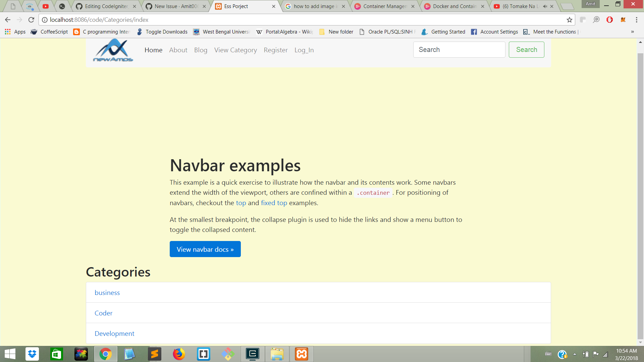Open View Category in the navbar

(235, 50)
